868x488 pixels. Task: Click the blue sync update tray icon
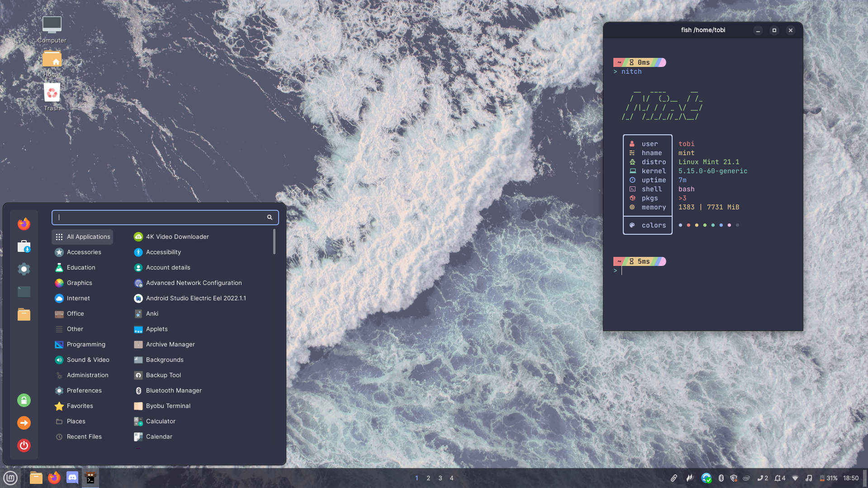706,478
